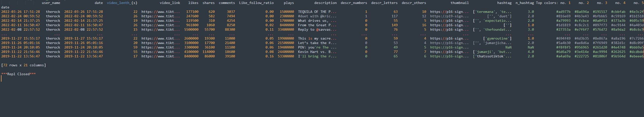Select the comments value 21400

(230, 43)
